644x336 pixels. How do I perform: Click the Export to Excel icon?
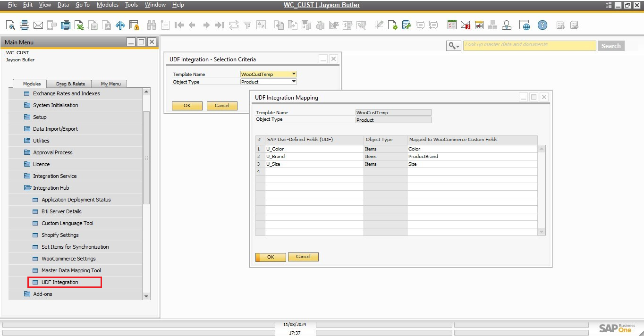pos(80,25)
